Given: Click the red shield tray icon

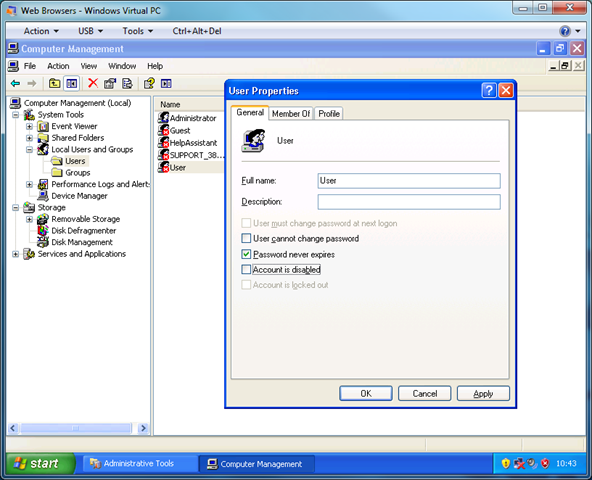Looking at the screenshot, I should coord(545,463).
